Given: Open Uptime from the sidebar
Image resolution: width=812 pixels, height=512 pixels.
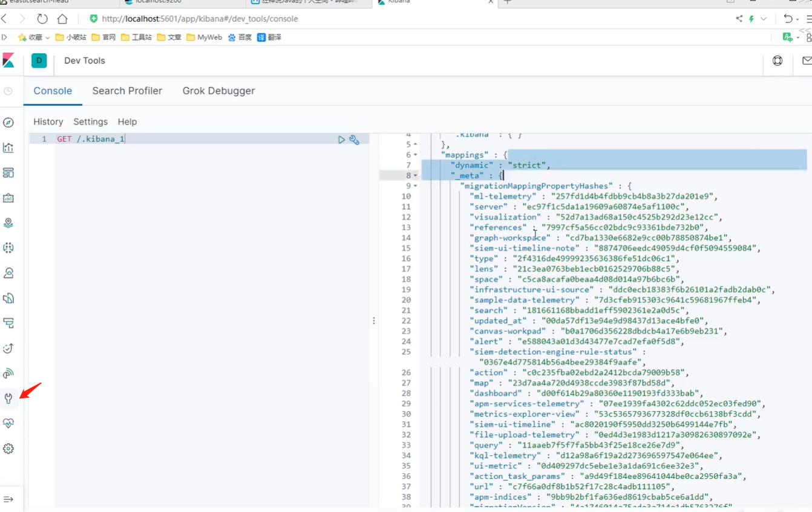Looking at the screenshot, I should pyautogui.click(x=8, y=348).
